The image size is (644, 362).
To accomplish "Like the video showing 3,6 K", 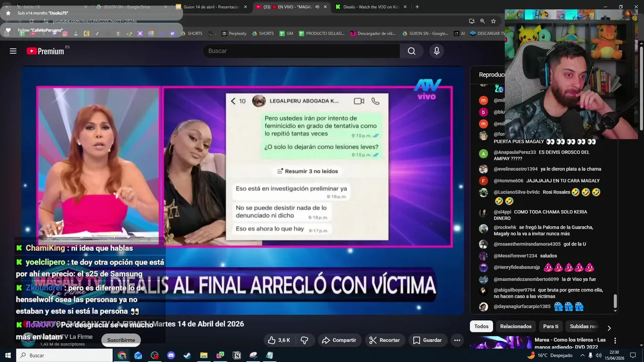I will 279,340.
